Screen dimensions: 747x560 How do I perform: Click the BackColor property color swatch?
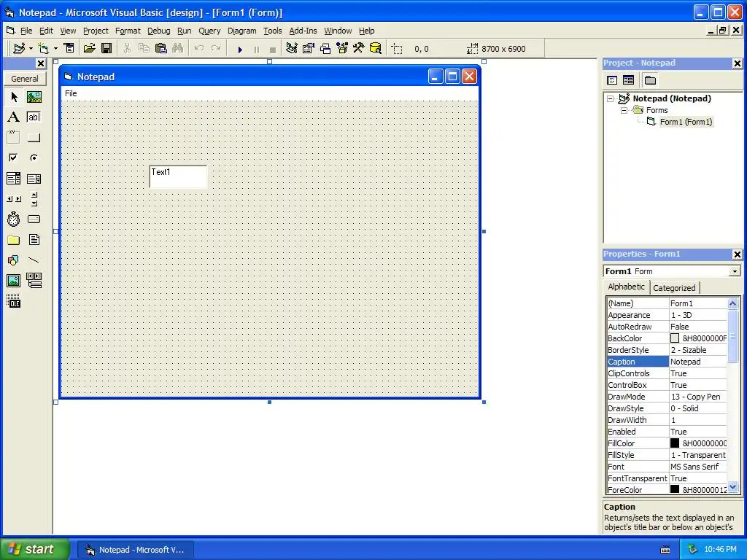[675, 338]
